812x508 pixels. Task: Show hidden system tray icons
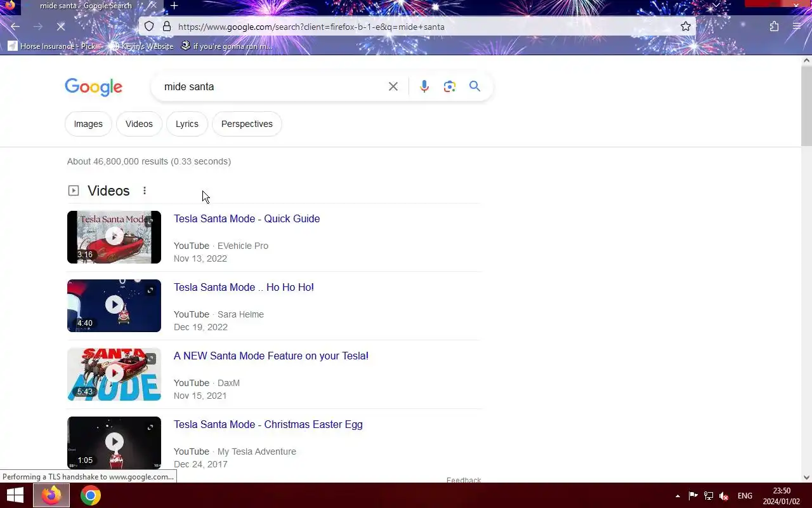[678, 496]
